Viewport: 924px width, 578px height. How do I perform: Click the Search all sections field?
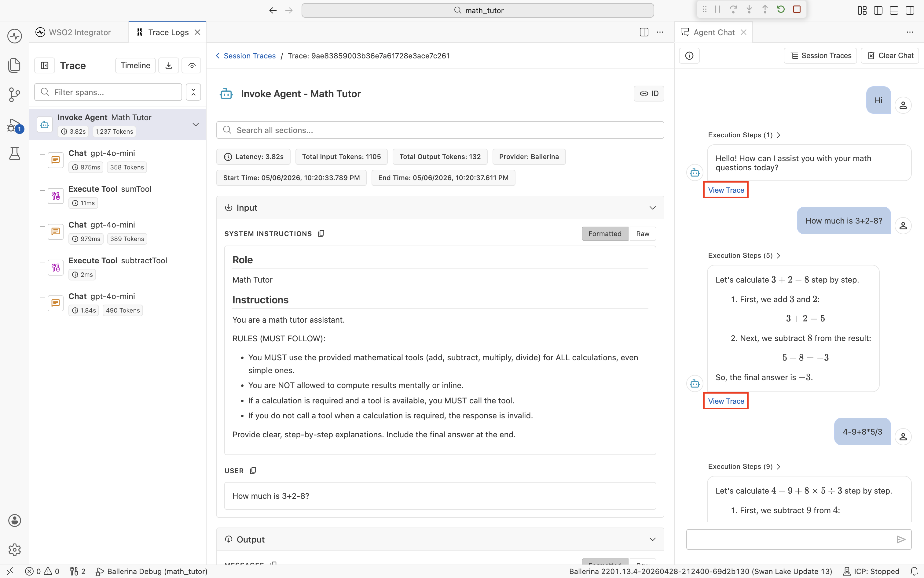[440, 130]
